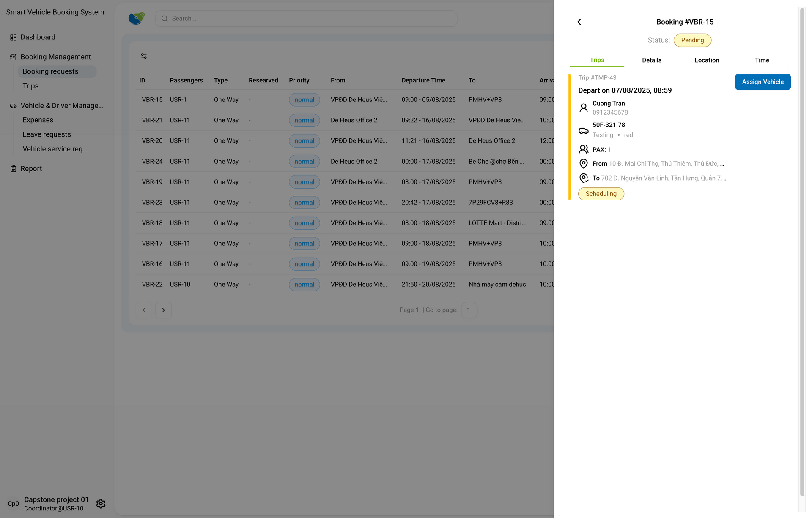
Task: Click the table filter icon
Action: click(144, 56)
